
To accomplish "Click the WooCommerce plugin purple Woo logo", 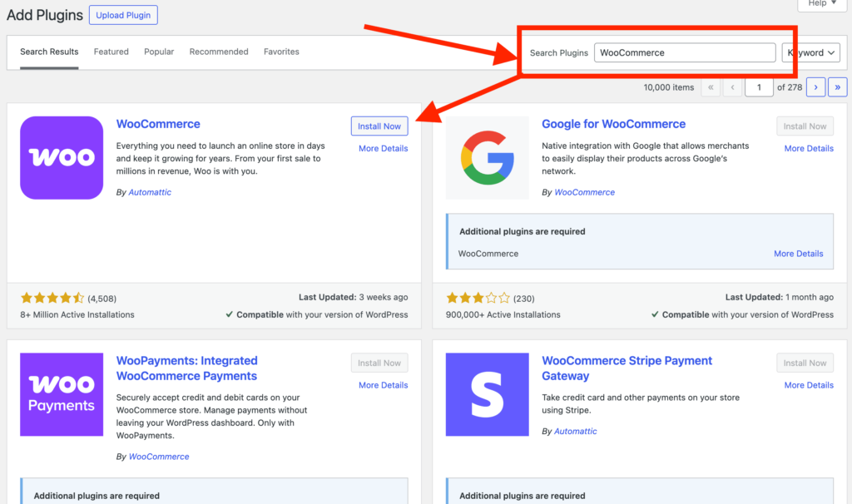I will [62, 157].
